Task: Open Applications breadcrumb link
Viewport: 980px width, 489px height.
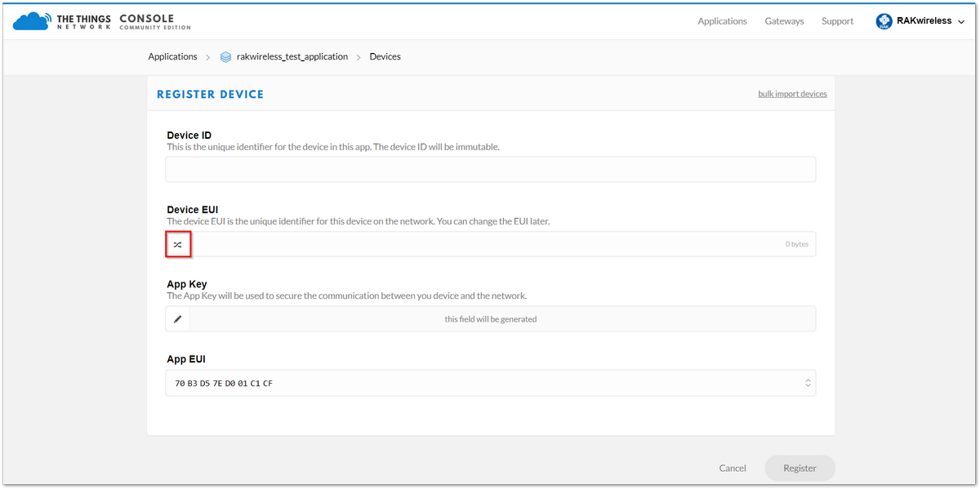Action: pos(172,57)
